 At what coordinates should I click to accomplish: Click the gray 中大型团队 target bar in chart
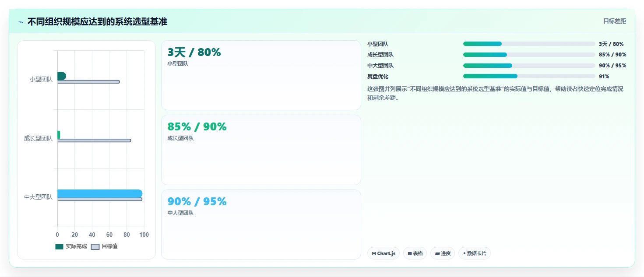pyautogui.click(x=100, y=199)
